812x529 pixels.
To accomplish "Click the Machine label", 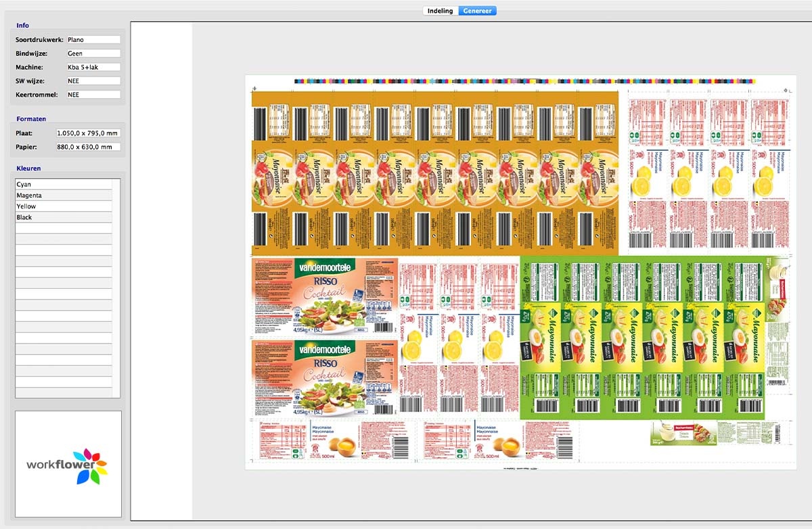I will (30, 67).
